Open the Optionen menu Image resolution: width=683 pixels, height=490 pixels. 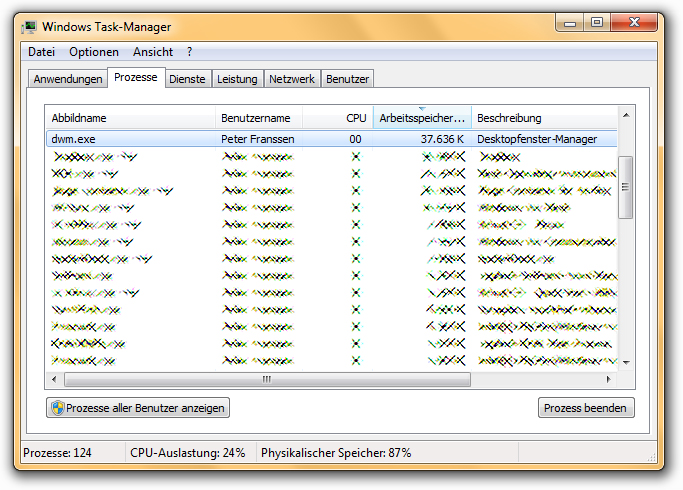point(94,52)
